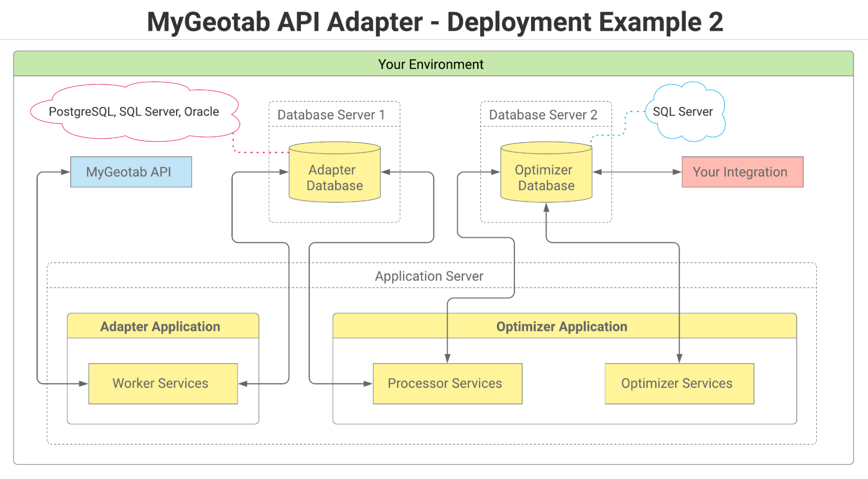Click the PostgreSQL, SQL Server, Oracle cloud
The image size is (868, 479).
[134, 112]
